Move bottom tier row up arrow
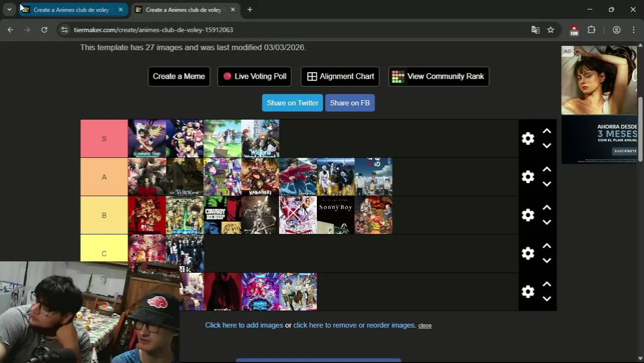The width and height of the screenshot is (644, 363). pos(547,284)
